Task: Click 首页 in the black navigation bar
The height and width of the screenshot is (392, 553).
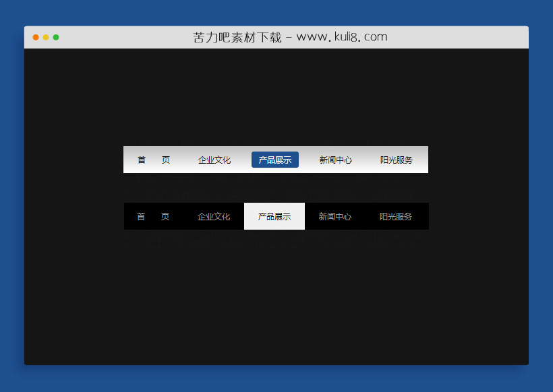Action: [x=153, y=217]
